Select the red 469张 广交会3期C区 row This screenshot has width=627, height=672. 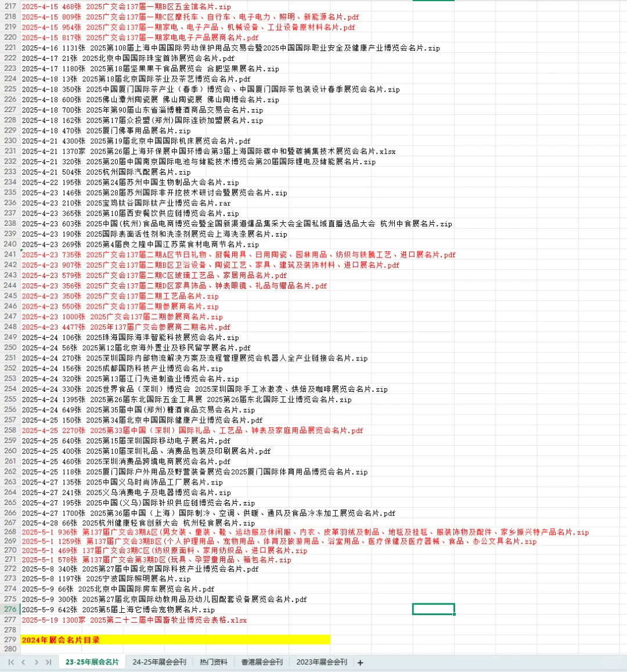164,550
